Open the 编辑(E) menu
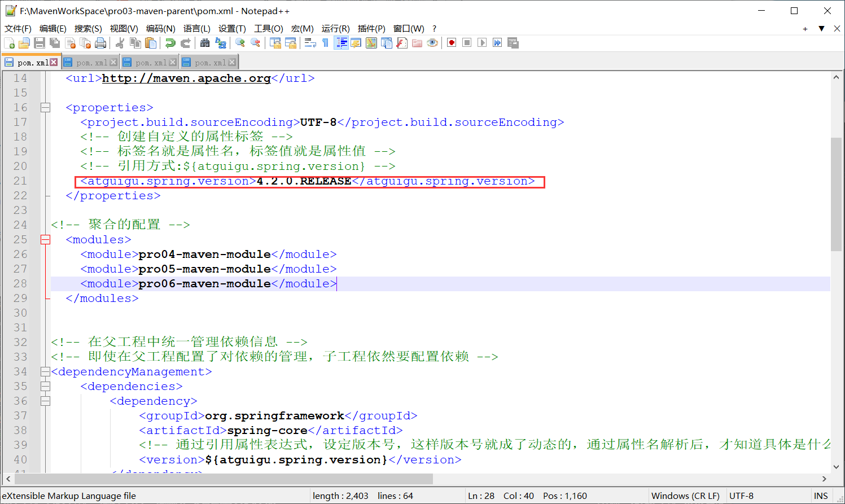The height and width of the screenshot is (504, 845). coord(53,28)
